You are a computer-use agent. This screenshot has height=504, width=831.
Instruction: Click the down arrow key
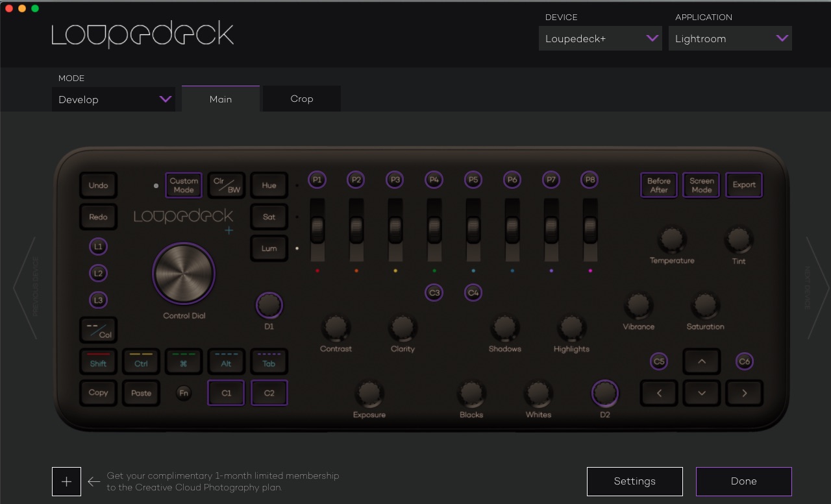(x=701, y=393)
